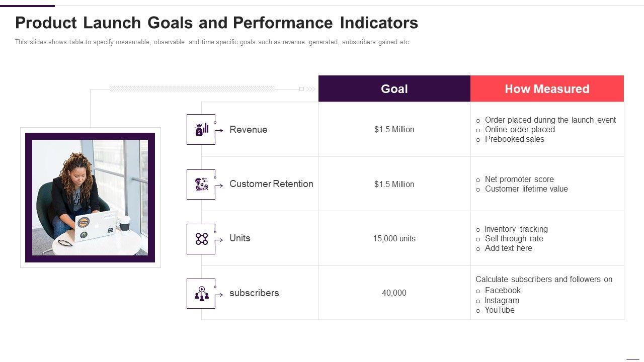Select the subscribers people icon

click(201, 294)
